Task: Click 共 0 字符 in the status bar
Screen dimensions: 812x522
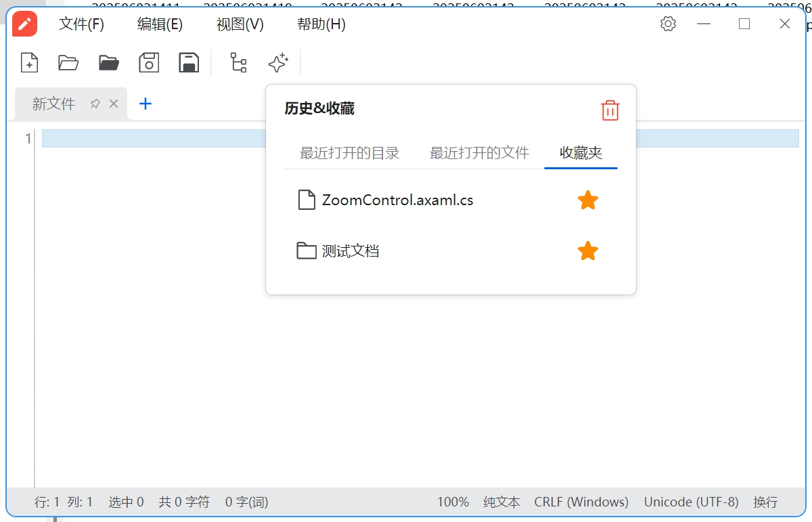Action: pos(184,502)
